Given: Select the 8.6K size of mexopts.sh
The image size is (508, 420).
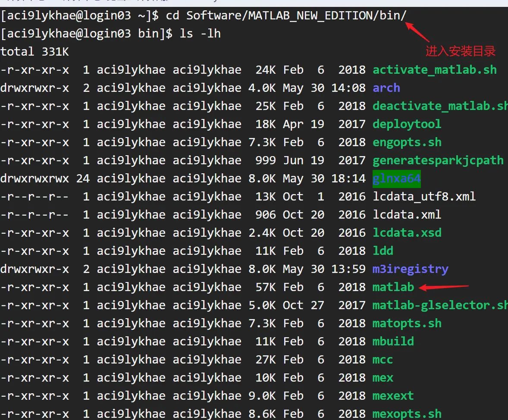Looking at the screenshot, I should click(263, 414).
